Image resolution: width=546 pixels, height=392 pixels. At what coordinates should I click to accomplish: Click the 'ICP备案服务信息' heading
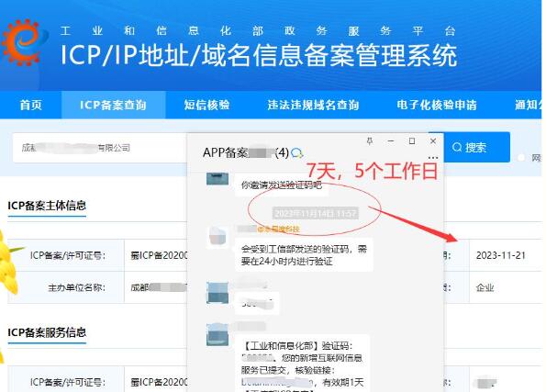coord(47,332)
